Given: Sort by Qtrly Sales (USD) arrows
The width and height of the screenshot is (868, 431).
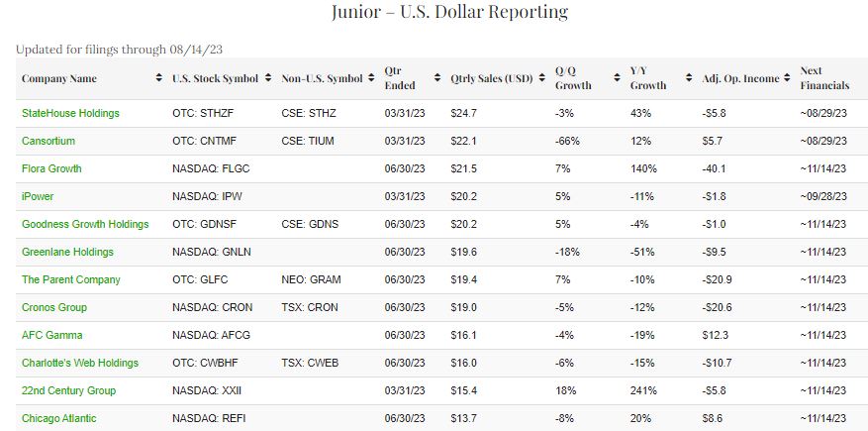Looking at the screenshot, I should point(543,78).
